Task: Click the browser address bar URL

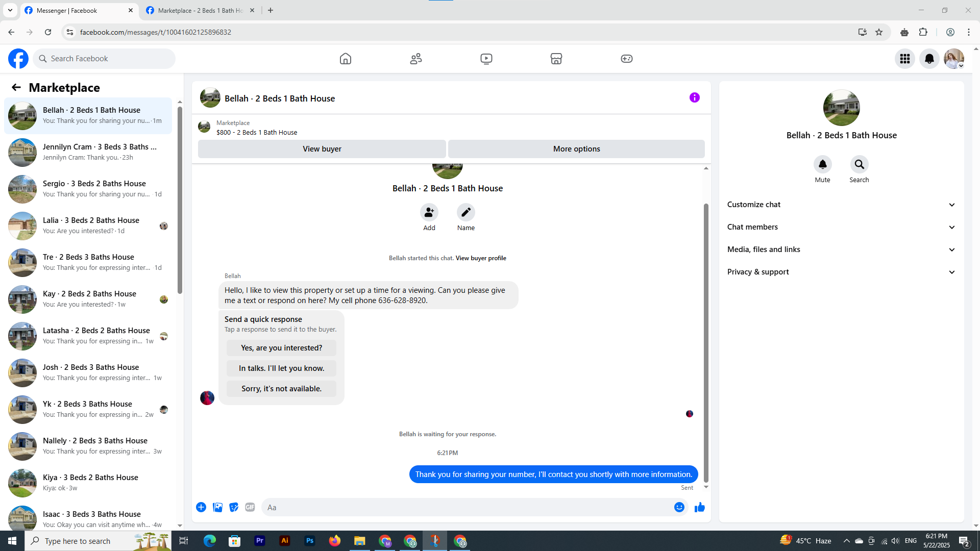Action: 156,32
